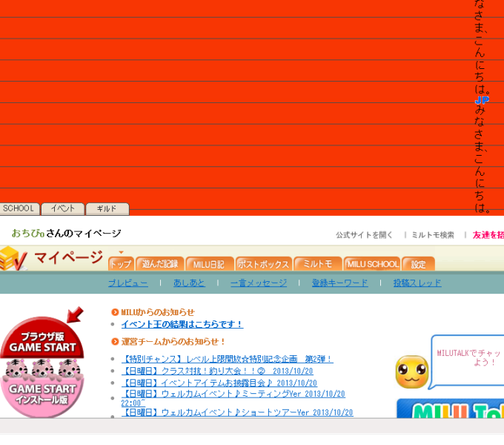Open the 一言メッセージ link

coord(258,283)
